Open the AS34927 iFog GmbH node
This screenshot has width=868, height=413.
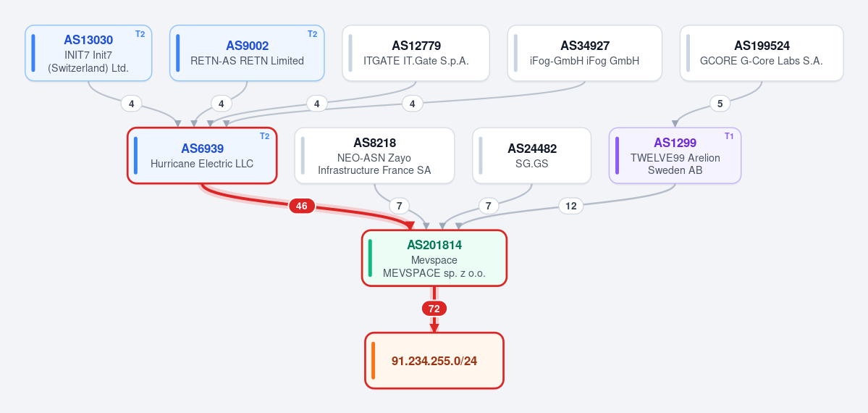click(584, 53)
